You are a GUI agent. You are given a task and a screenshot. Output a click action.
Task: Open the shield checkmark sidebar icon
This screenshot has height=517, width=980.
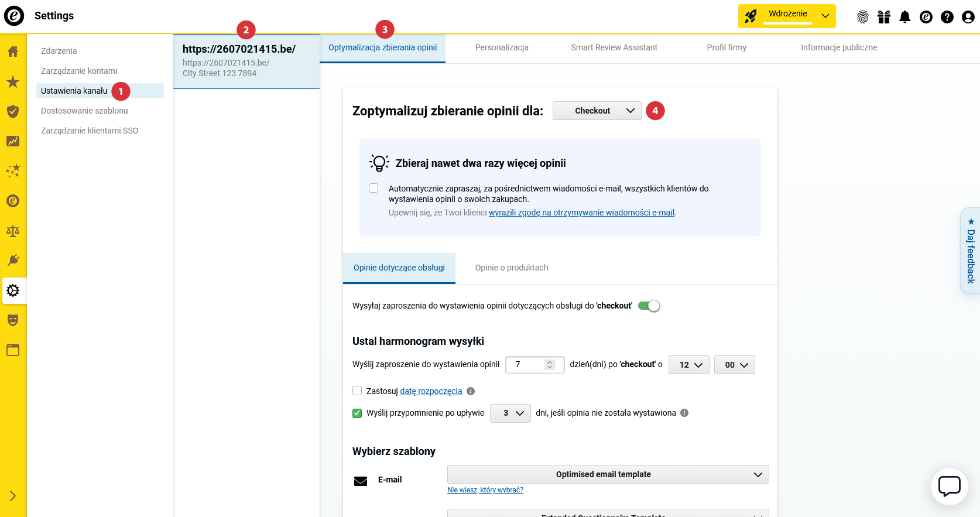point(13,111)
